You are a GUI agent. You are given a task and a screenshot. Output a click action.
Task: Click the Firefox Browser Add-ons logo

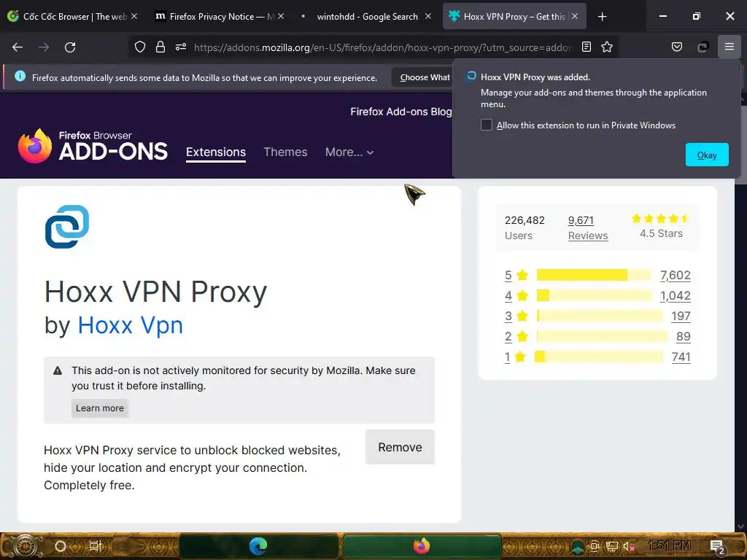(93, 146)
